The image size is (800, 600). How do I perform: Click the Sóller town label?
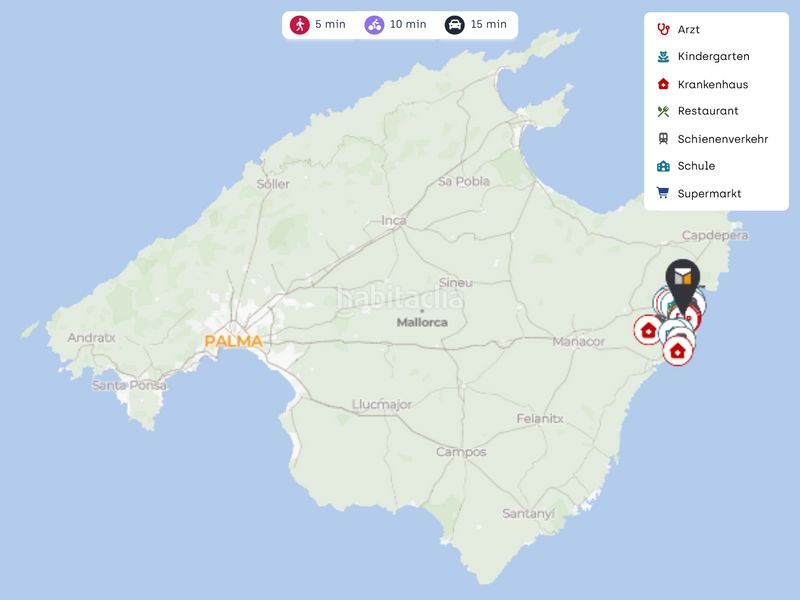point(273,184)
